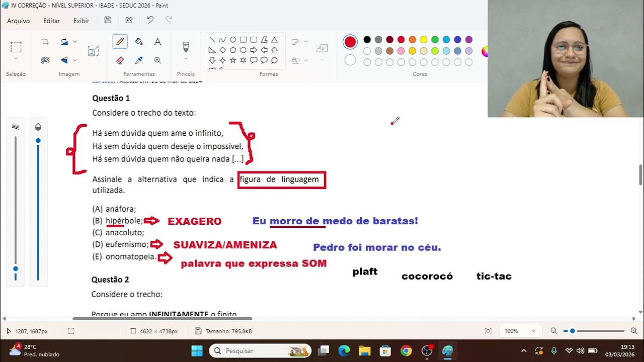Click the vertical scrollbar thumb
The width and height of the screenshot is (644, 362).
[x=640, y=175]
